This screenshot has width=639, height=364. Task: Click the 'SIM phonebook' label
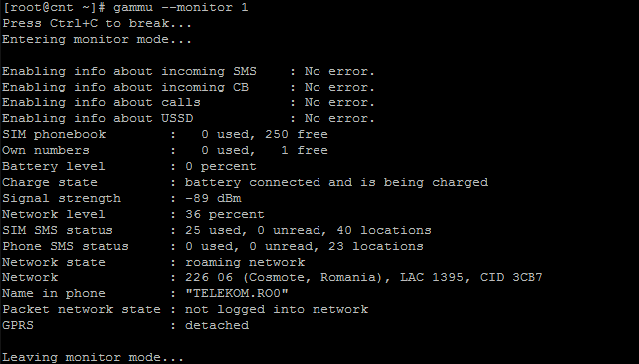coord(54,135)
